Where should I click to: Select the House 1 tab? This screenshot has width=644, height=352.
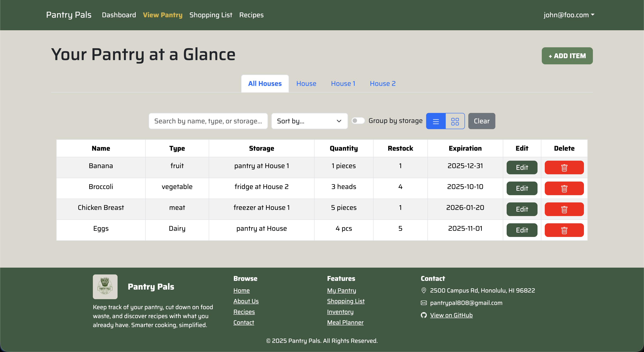coord(343,84)
